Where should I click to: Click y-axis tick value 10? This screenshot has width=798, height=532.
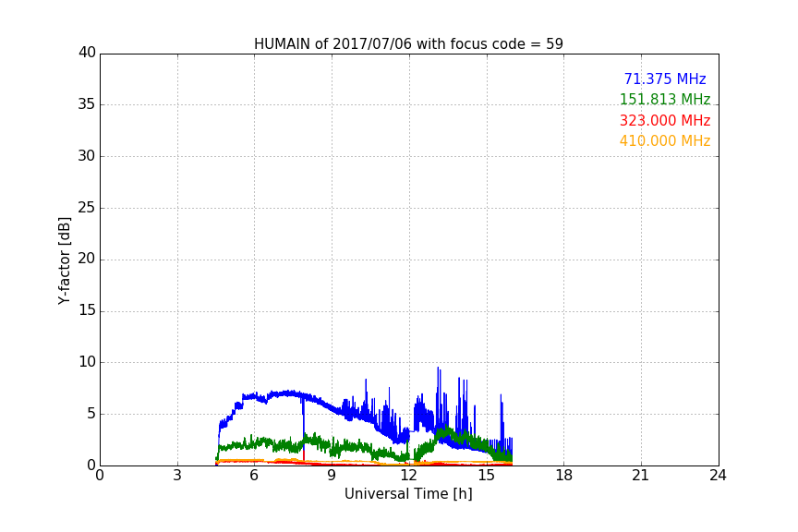click(87, 362)
